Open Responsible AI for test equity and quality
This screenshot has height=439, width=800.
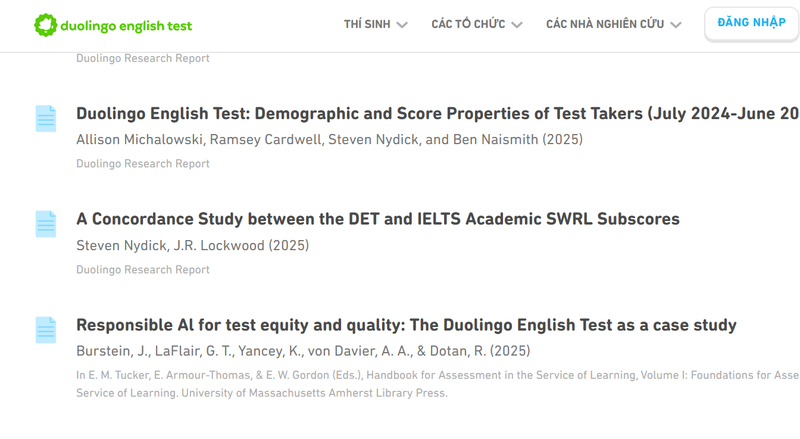point(406,325)
